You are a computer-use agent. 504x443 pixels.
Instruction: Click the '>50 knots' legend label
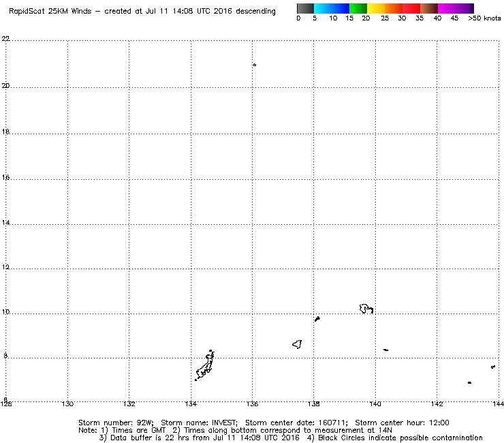[484, 18]
